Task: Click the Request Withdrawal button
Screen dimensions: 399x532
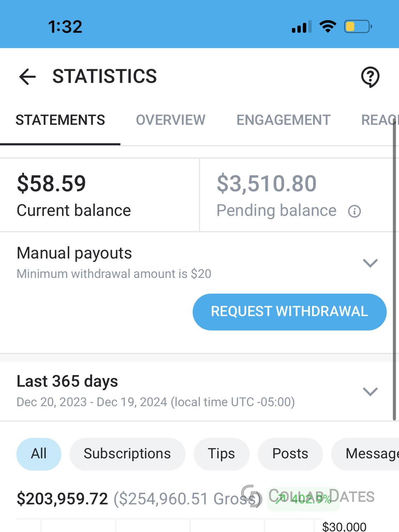Action: [x=289, y=312]
